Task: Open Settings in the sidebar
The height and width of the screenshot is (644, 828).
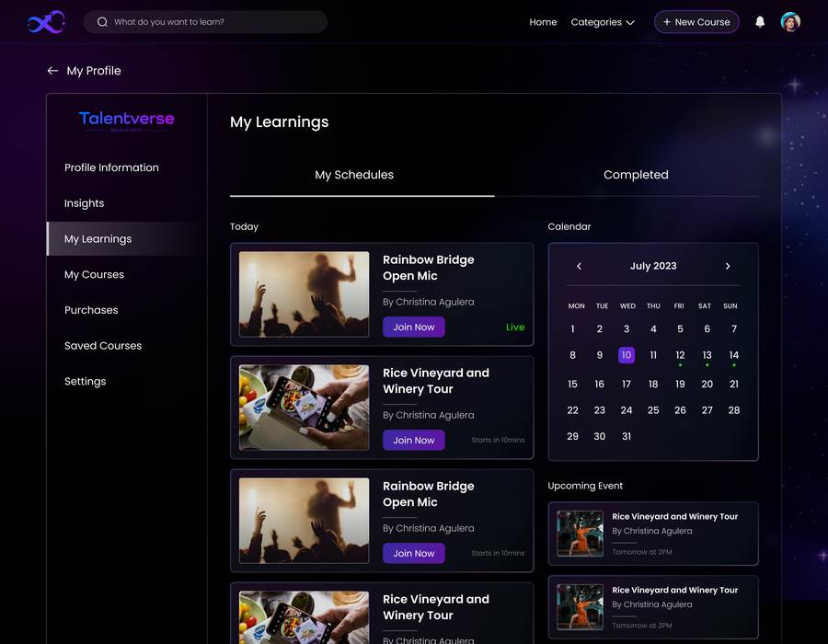Action: tap(85, 381)
